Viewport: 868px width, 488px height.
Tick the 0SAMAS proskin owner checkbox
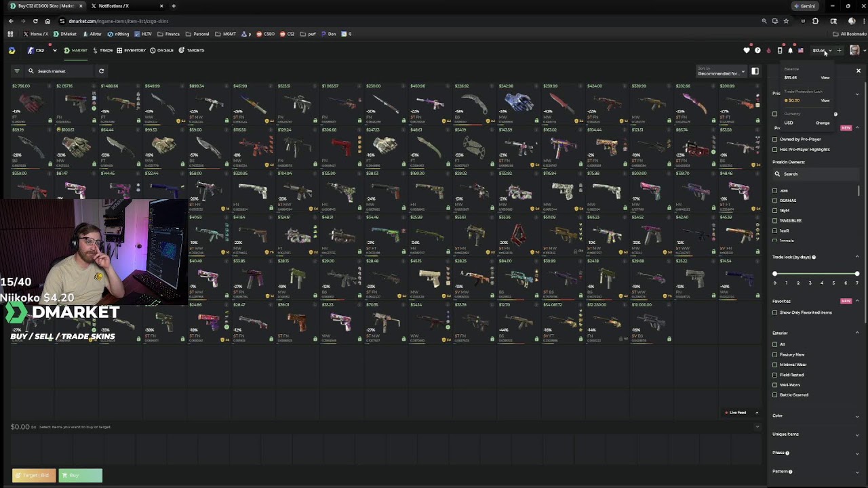[x=775, y=201]
